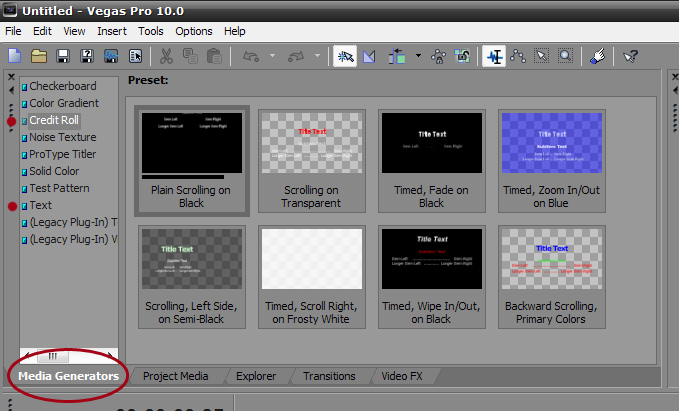Open the Edit menu

coord(42,31)
